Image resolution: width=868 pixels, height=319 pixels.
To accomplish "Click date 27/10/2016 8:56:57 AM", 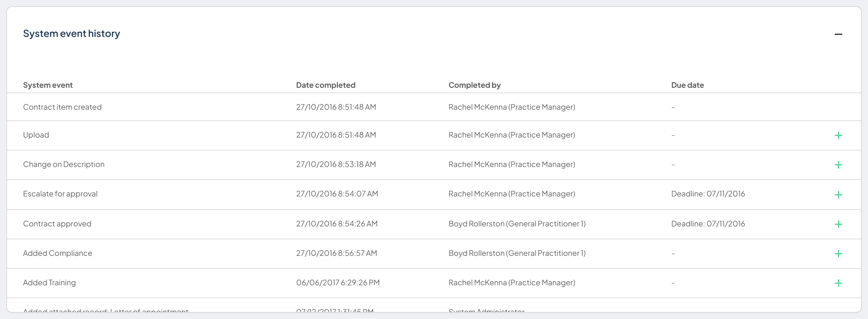I will [336, 253].
